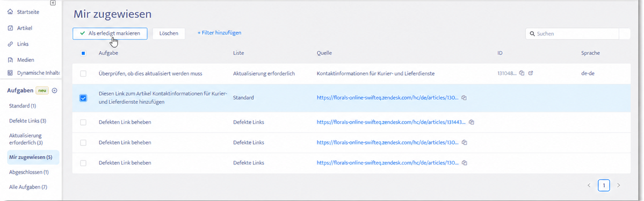The image size is (644, 201).
Task: Copy URL of last Defekte Links row
Action: click(464, 163)
